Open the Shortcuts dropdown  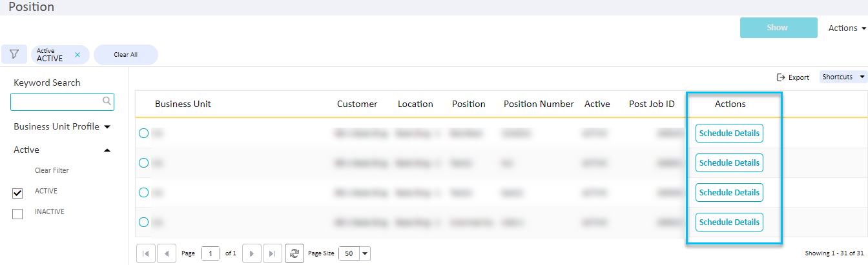843,77
